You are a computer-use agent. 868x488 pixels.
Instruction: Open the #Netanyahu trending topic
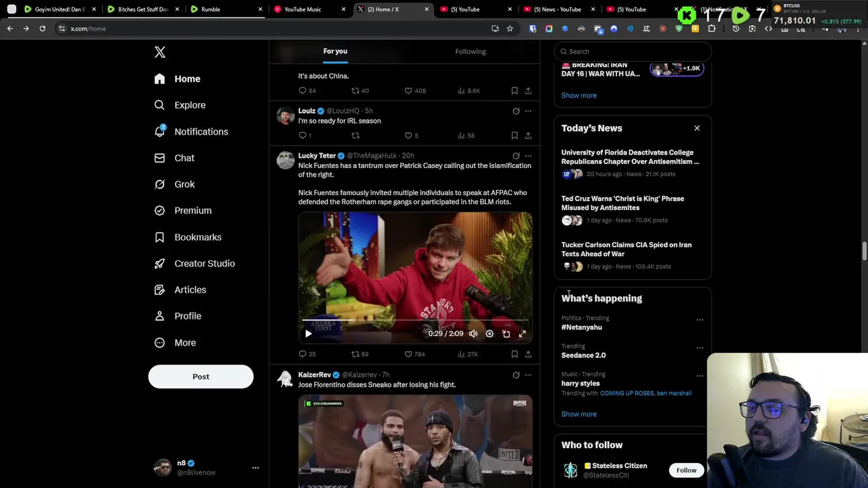[x=582, y=327]
